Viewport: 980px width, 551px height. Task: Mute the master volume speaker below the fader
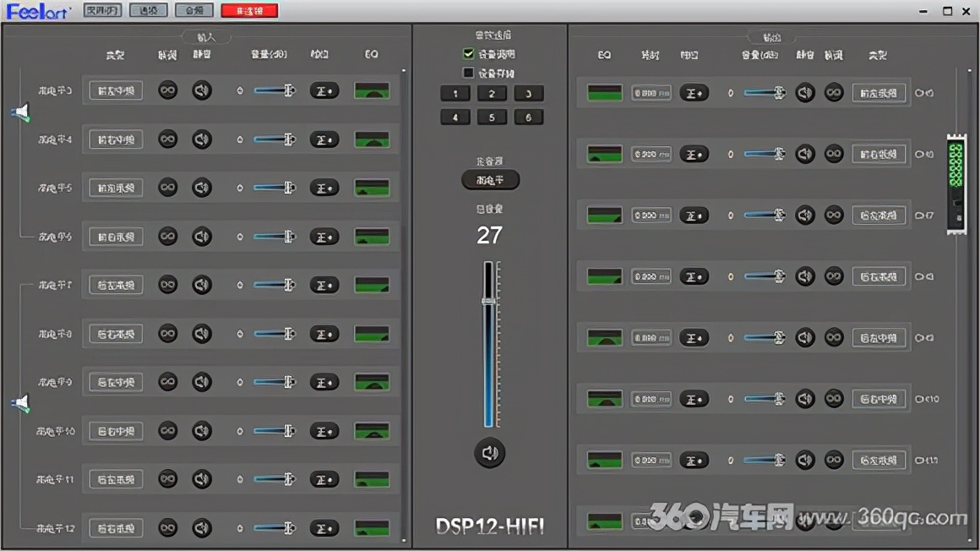click(x=489, y=453)
